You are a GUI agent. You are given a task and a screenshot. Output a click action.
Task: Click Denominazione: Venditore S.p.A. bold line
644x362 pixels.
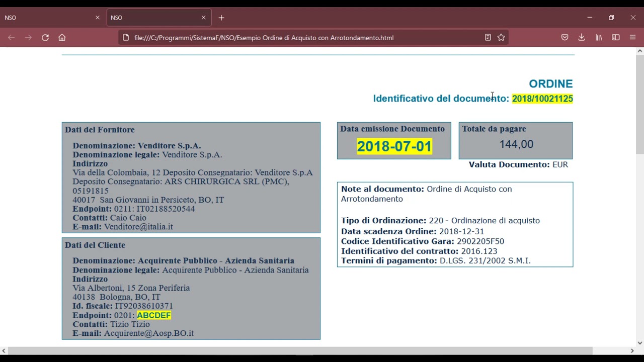[137, 146]
